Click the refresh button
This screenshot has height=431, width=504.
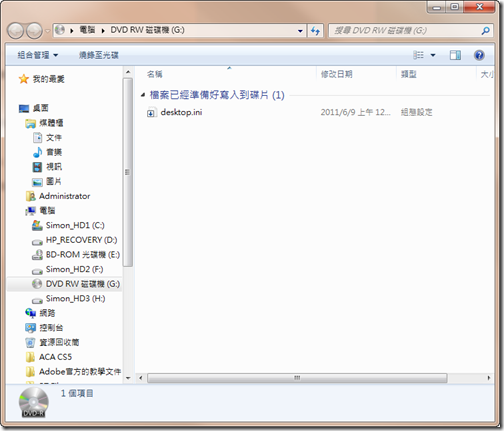(x=315, y=31)
